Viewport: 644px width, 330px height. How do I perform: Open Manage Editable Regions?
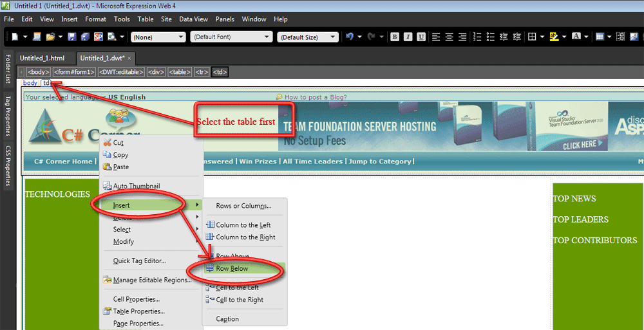click(x=151, y=280)
